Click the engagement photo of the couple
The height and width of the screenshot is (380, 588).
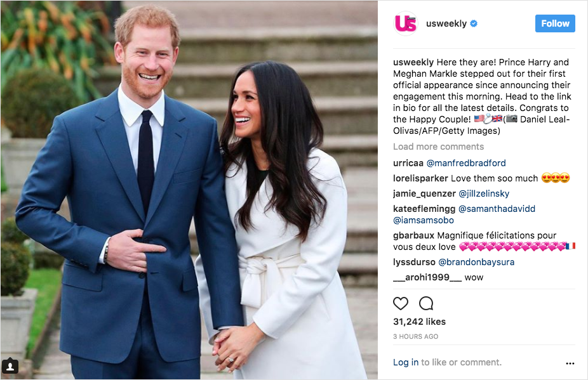pyautogui.click(x=189, y=190)
